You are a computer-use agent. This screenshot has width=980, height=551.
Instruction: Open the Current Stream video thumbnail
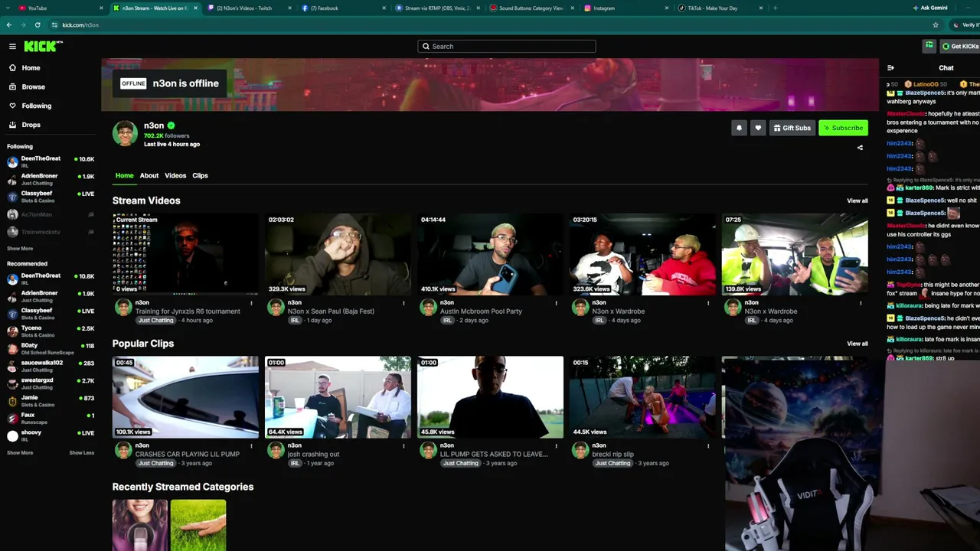click(185, 254)
